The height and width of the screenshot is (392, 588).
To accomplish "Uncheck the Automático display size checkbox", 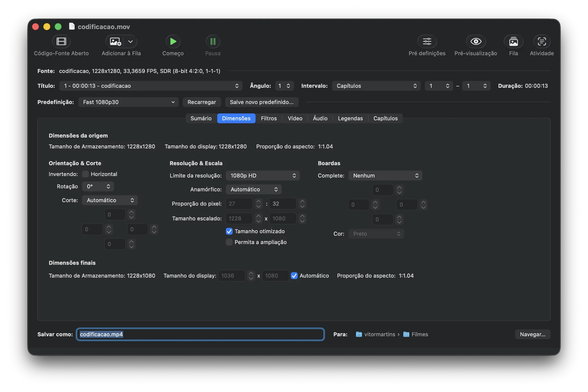I will [x=294, y=276].
